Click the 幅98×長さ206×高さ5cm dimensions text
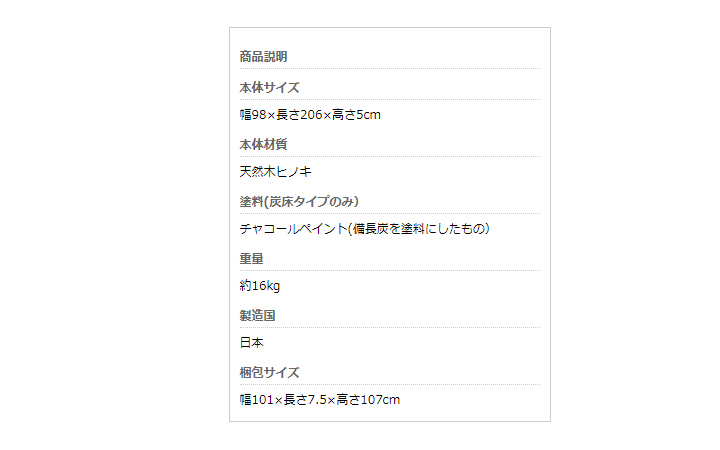The width and height of the screenshot is (720, 450). pos(310,115)
